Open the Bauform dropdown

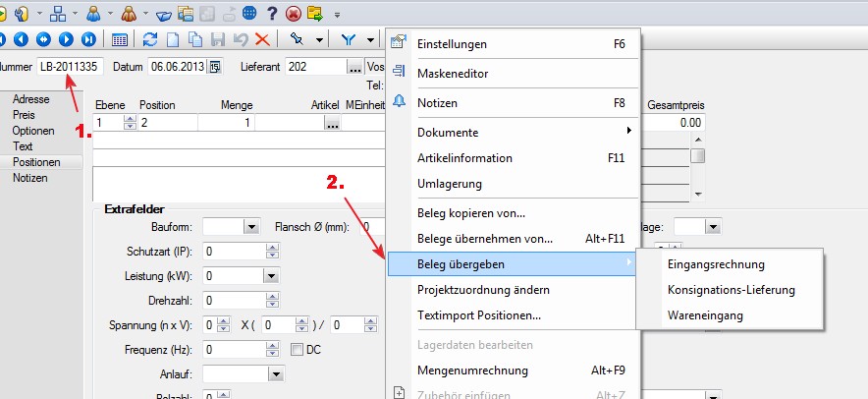click(251, 227)
